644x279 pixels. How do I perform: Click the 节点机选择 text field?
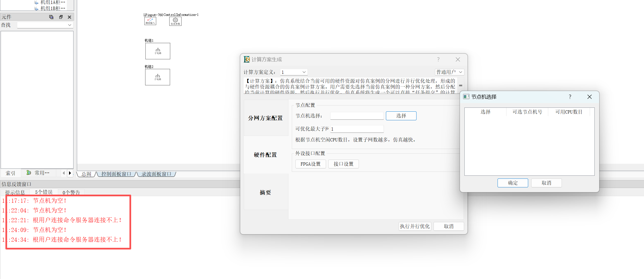[x=357, y=116]
